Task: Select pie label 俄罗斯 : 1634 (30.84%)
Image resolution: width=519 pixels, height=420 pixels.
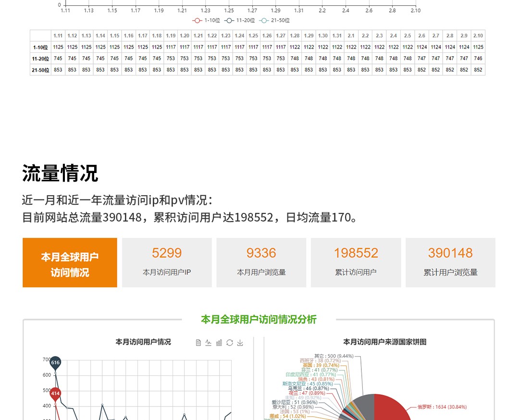Action: 442,407
